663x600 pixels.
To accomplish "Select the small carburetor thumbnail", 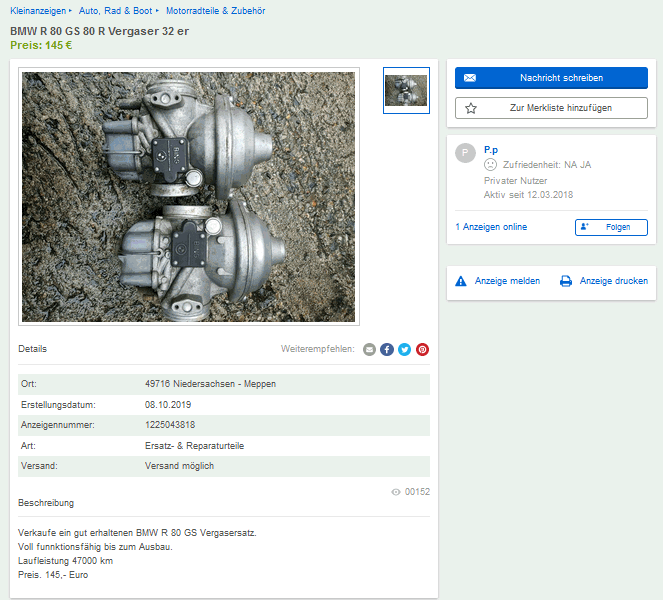I will tap(406, 90).
